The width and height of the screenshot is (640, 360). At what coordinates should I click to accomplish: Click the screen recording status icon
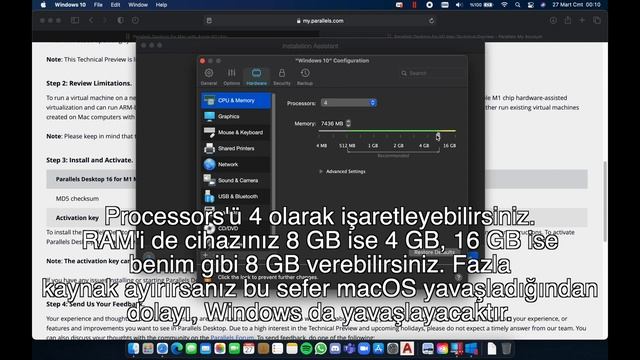click(429, 5)
